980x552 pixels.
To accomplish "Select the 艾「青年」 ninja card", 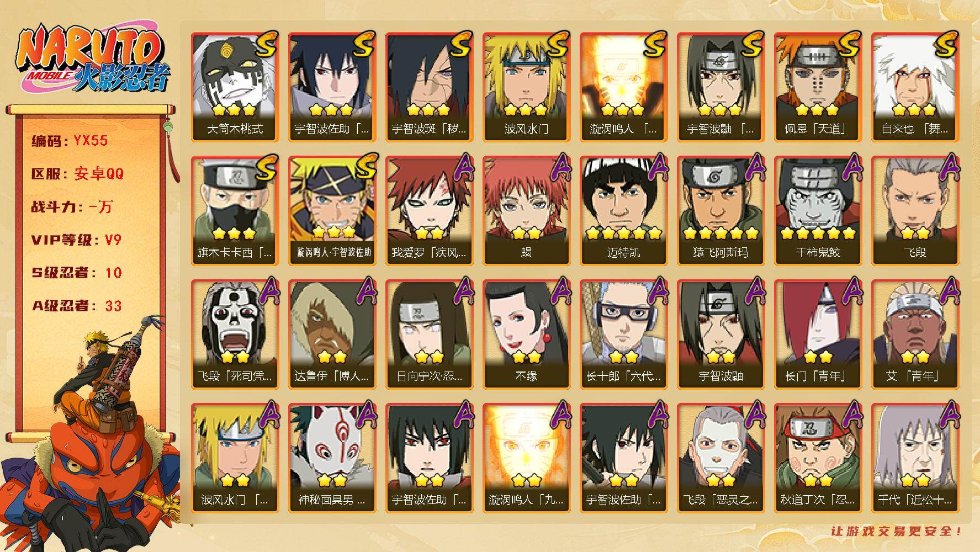I will tap(915, 335).
